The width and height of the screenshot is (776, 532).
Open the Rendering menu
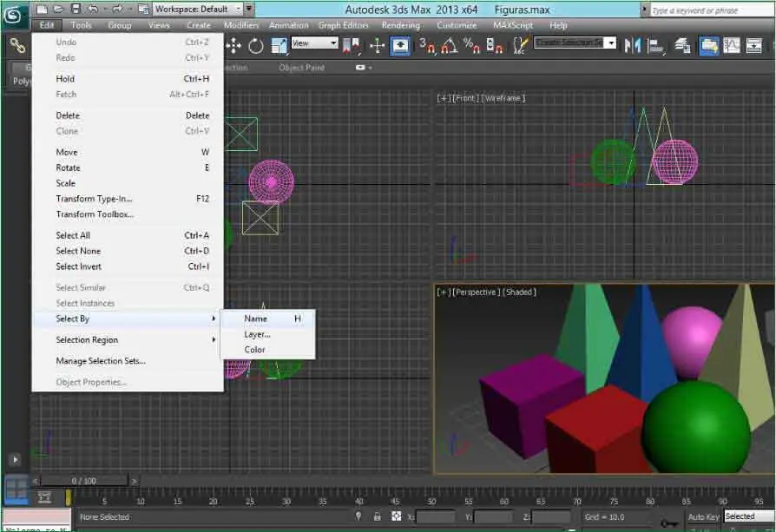coord(400,25)
